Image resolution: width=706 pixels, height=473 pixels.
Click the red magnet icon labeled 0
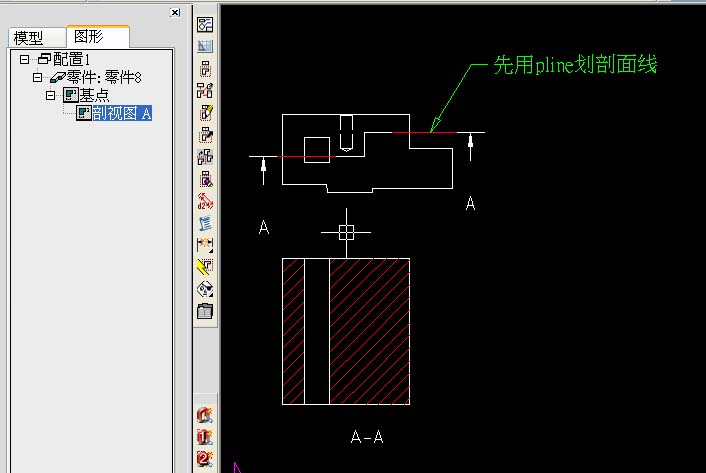pyautogui.click(x=205, y=415)
